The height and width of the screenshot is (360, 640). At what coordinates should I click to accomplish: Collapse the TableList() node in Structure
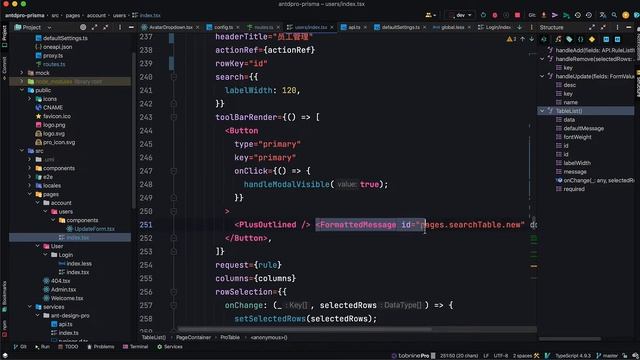542,111
